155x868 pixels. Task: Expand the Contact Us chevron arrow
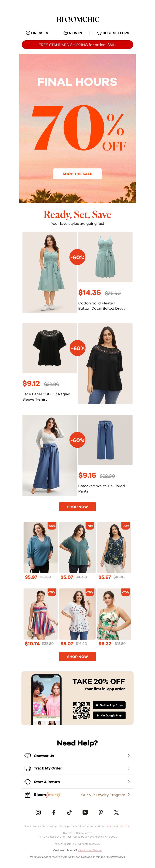tap(129, 756)
